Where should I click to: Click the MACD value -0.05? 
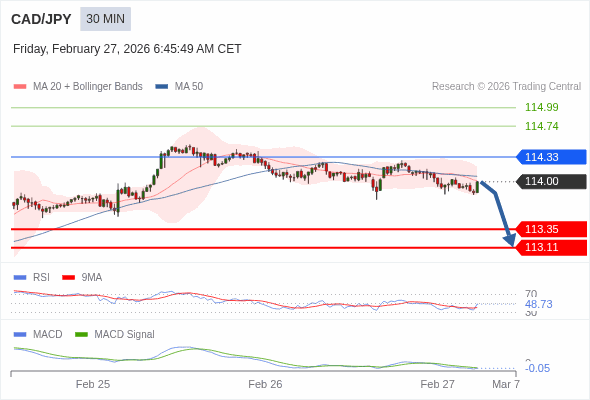coord(538,368)
